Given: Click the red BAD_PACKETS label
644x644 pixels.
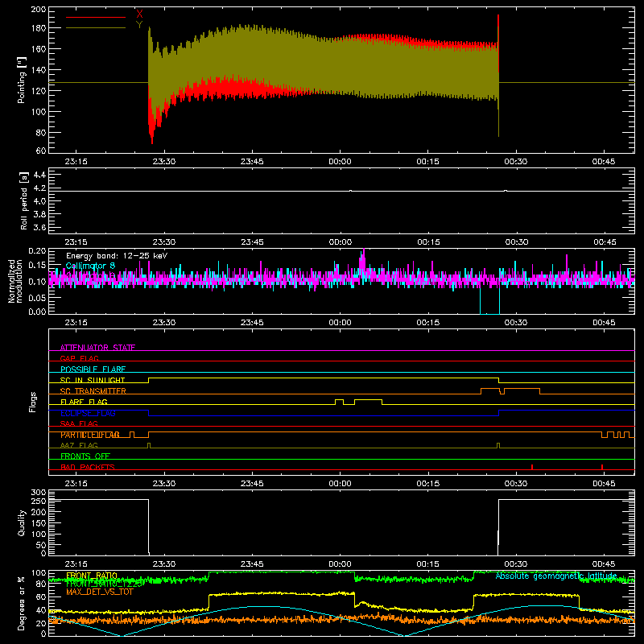Looking at the screenshot, I should [88, 467].
